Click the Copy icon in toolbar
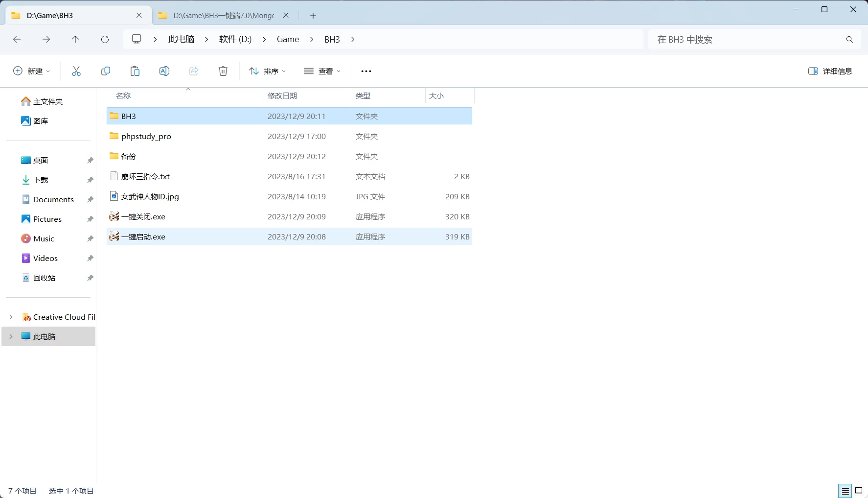The height and width of the screenshot is (498, 868). [106, 71]
